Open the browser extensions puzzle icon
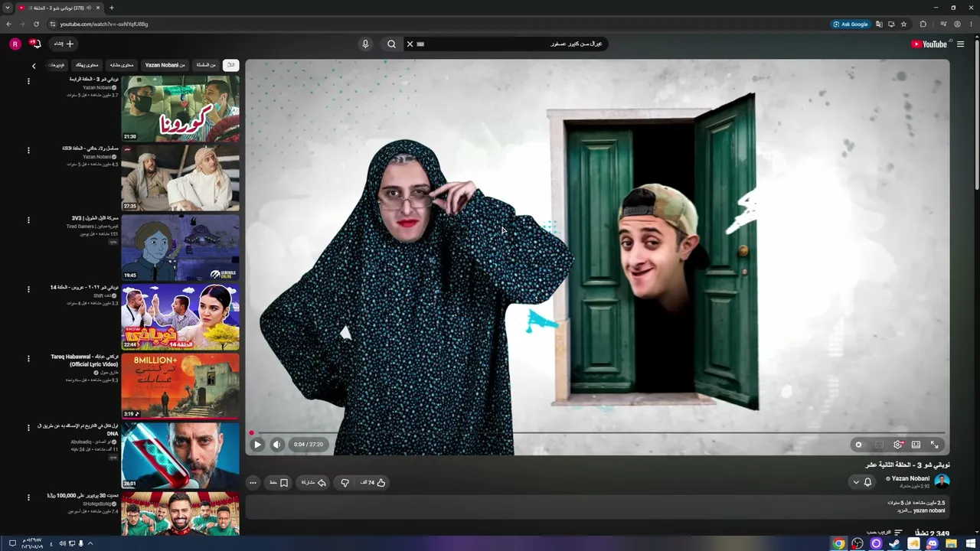The image size is (980, 551). 923,24
